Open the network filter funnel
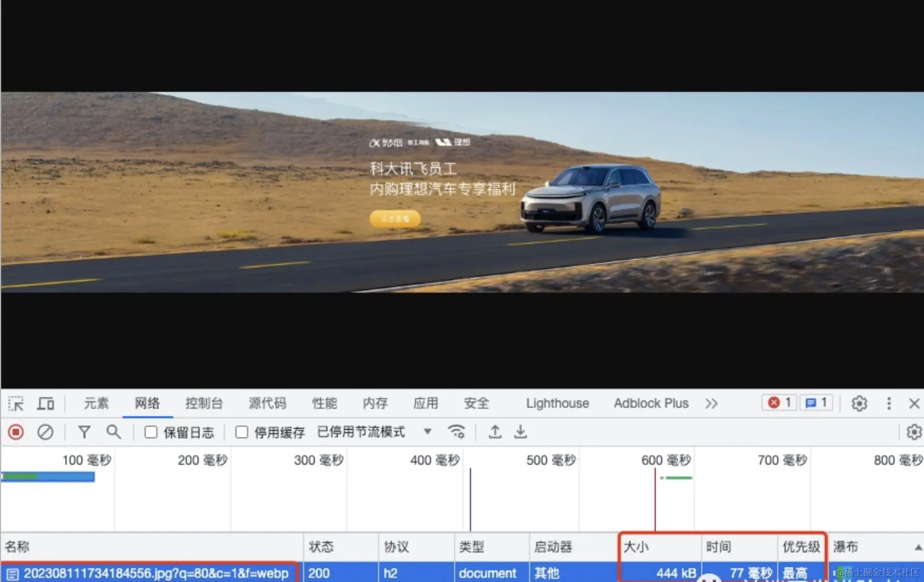The height and width of the screenshot is (582, 924). click(x=84, y=432)
